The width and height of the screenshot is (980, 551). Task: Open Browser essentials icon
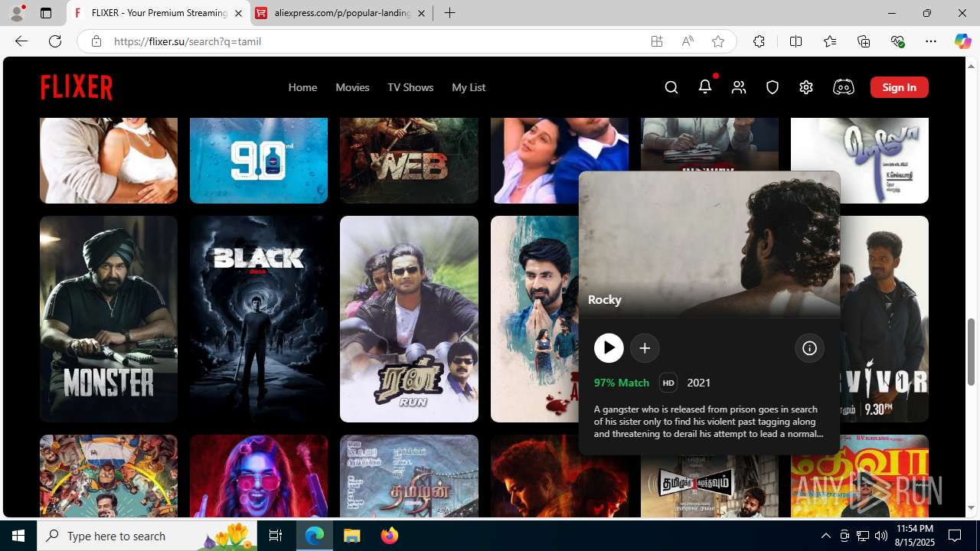(x=897, y=41)
